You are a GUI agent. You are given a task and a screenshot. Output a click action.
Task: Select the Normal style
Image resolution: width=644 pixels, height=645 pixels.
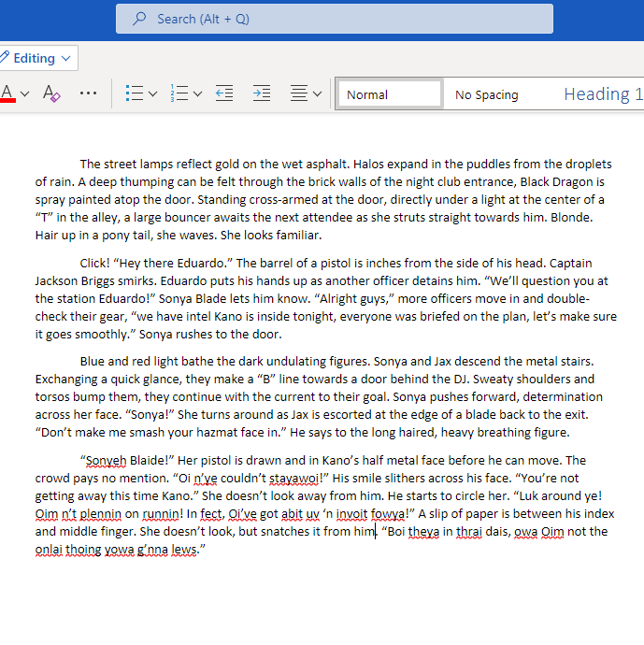[390, 94]
